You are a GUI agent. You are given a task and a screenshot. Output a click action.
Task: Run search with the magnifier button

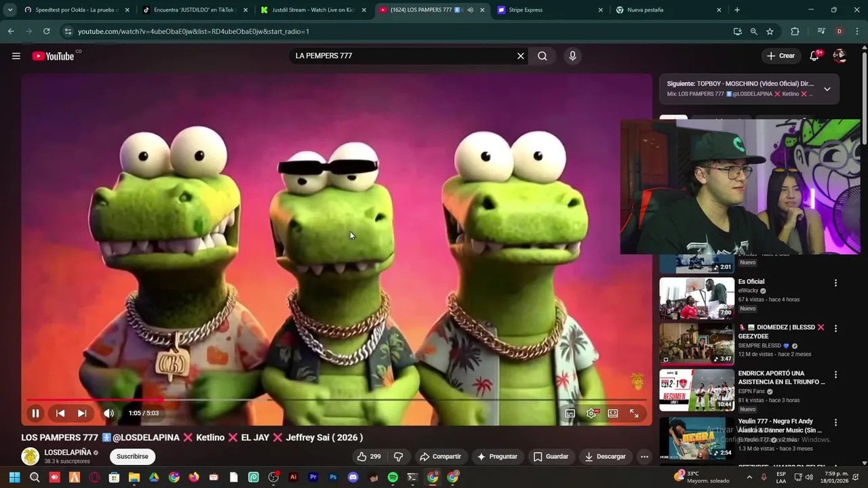542,56
